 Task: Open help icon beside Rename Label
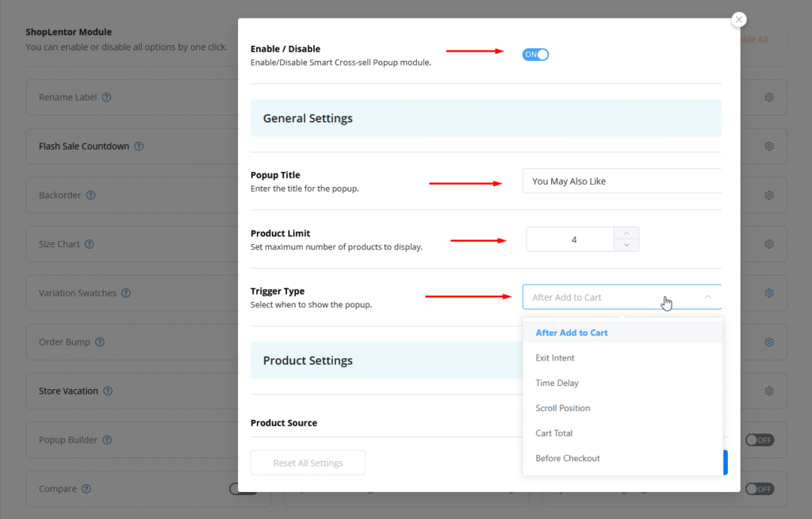pos(106,97)
